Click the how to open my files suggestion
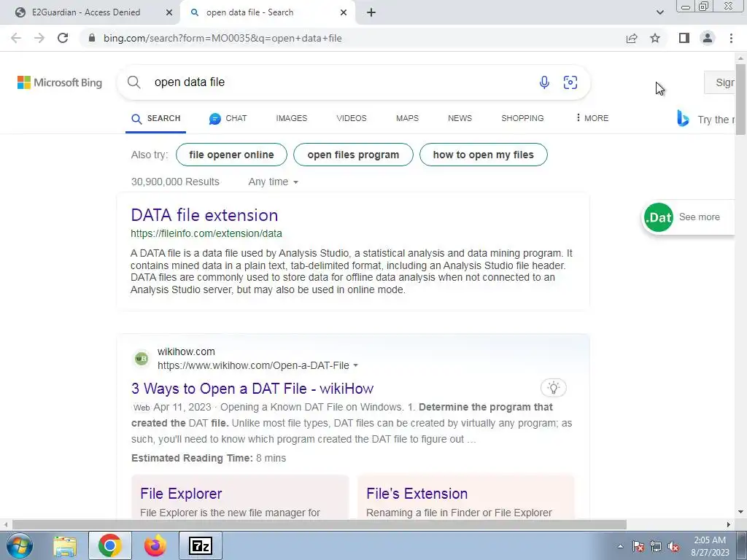This screenshot has width=747, height=560. click(483, 155)
